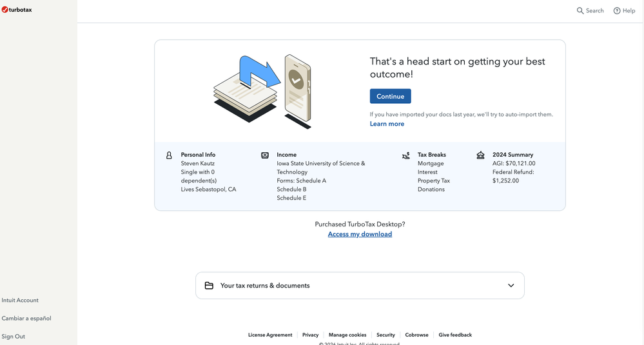Click Manage cookies in footer
The image size is (644, 345).
click(x=347, y=335)
